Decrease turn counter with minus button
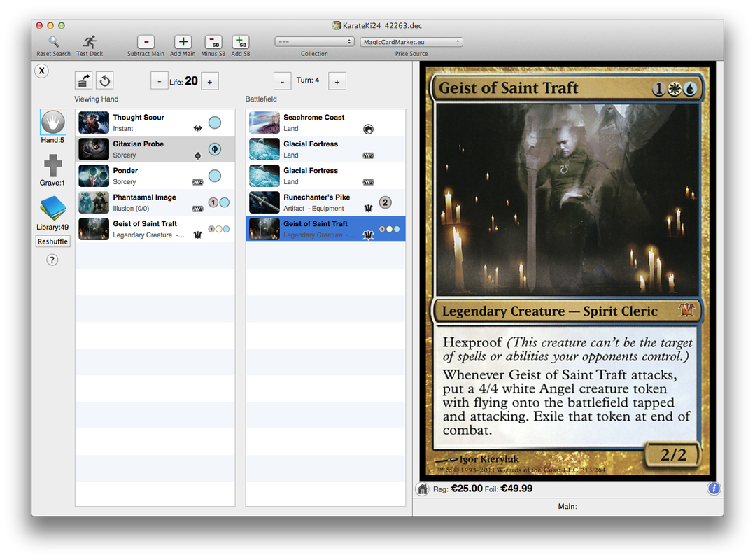 point(282,81)
